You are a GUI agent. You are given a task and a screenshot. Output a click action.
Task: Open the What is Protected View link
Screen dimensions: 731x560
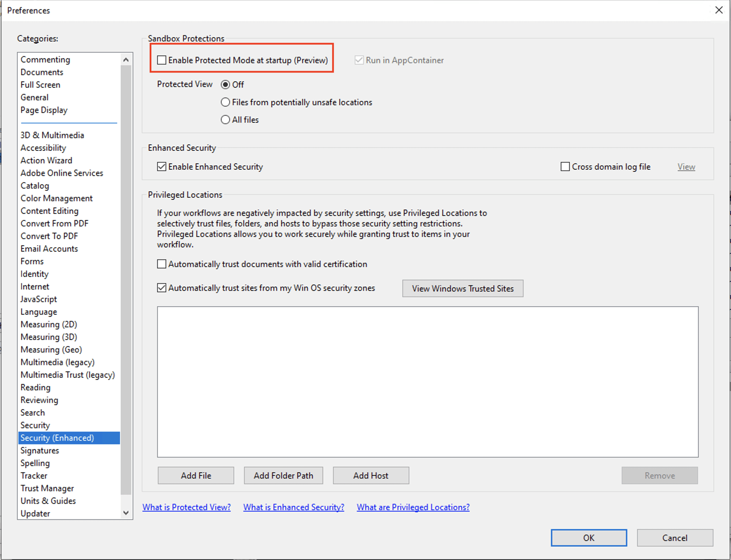point(186,507)
